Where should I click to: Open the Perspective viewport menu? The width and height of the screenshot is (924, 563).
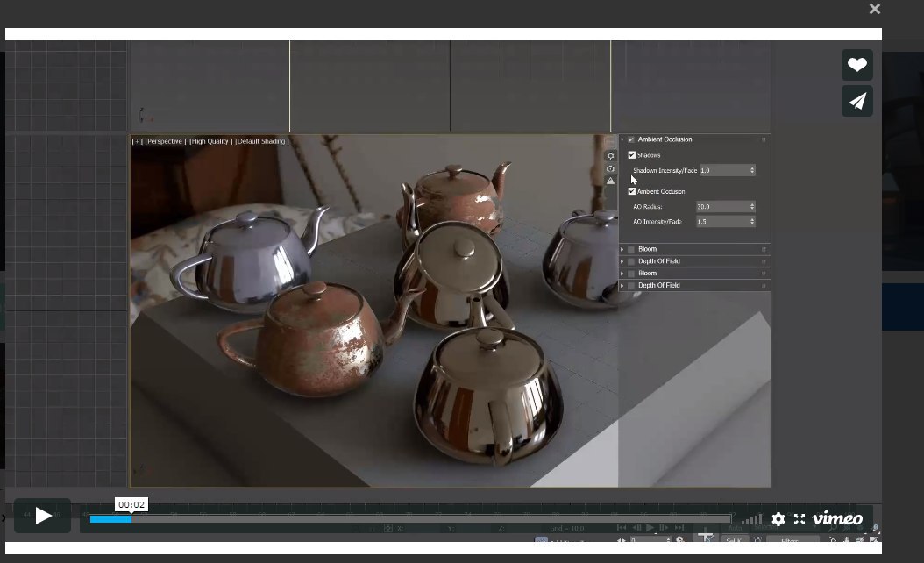tap(165, 141)
